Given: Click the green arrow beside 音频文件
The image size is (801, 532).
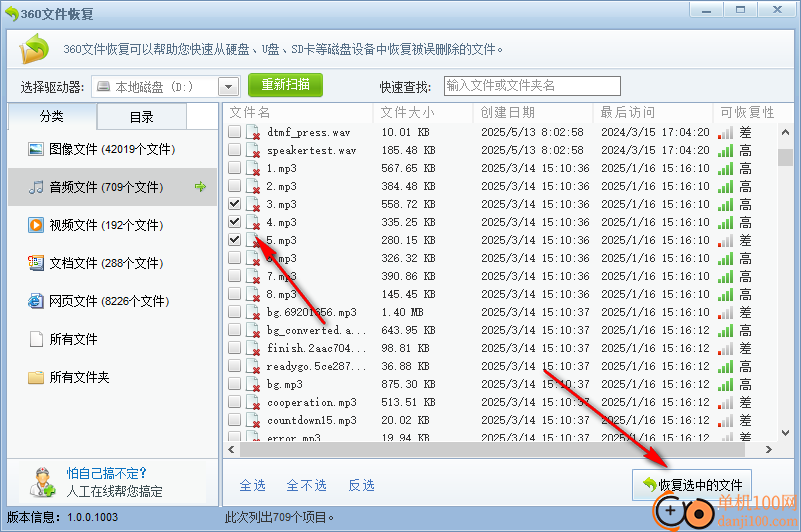Looking at the screenshot, I should (200, 187).
